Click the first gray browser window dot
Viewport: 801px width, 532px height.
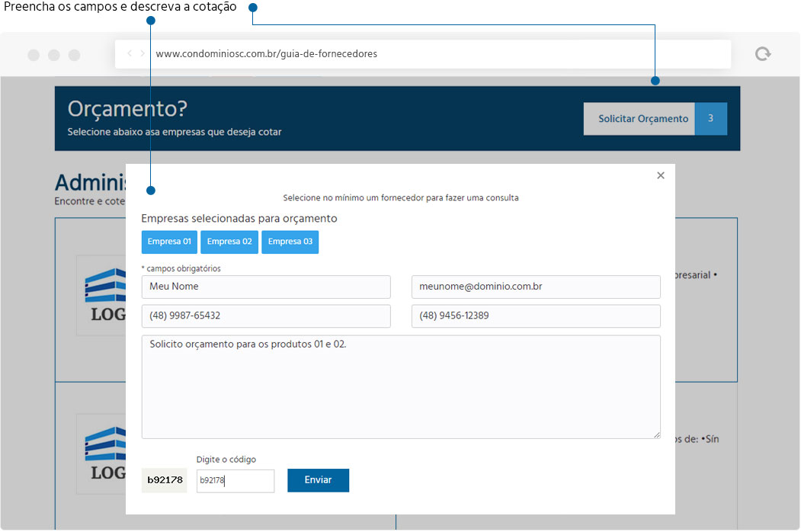(33, 54)
